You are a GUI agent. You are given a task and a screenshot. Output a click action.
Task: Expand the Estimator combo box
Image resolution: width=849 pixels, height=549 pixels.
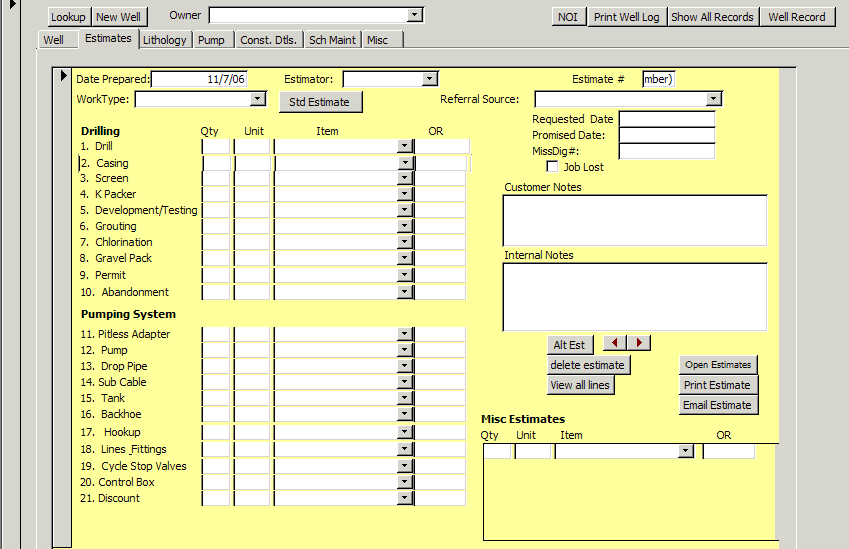(x=429, y=79)
